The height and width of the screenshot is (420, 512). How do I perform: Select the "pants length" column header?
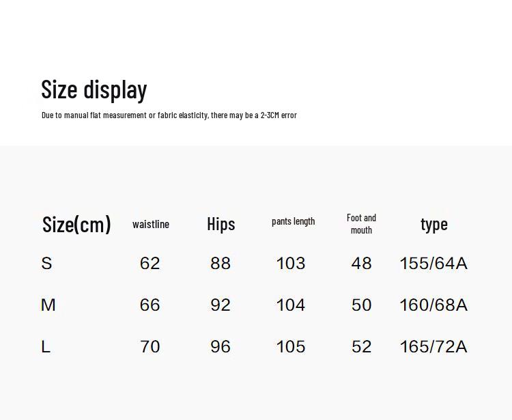(293, 221)
